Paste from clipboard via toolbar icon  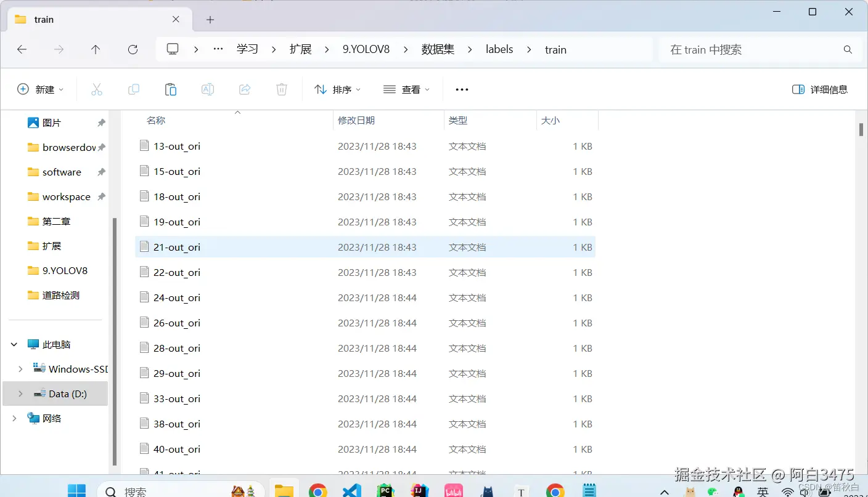point(170,89)
